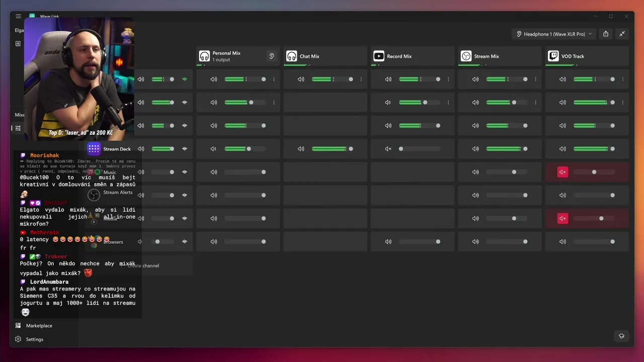Viewport: 644px width, 362px height.
Task: Mute Stream Alerts in Stream Mix
Action: tap(475, 195)
